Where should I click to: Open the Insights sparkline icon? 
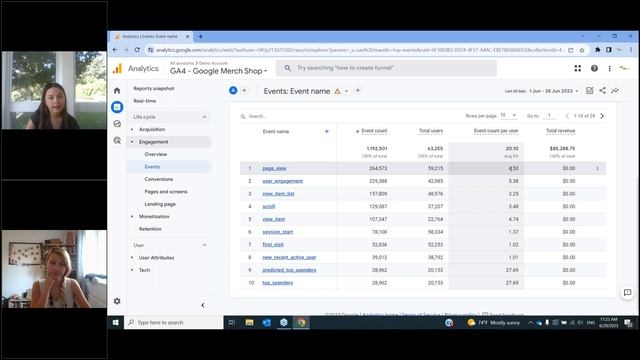pos(615,91)
